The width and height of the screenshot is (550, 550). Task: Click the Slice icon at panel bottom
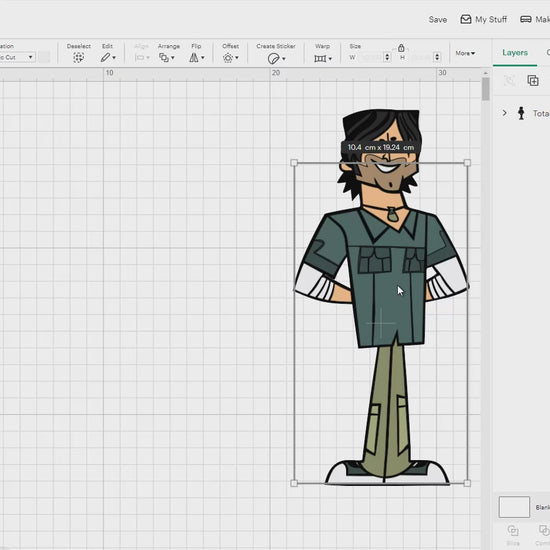tap(513, 530)
